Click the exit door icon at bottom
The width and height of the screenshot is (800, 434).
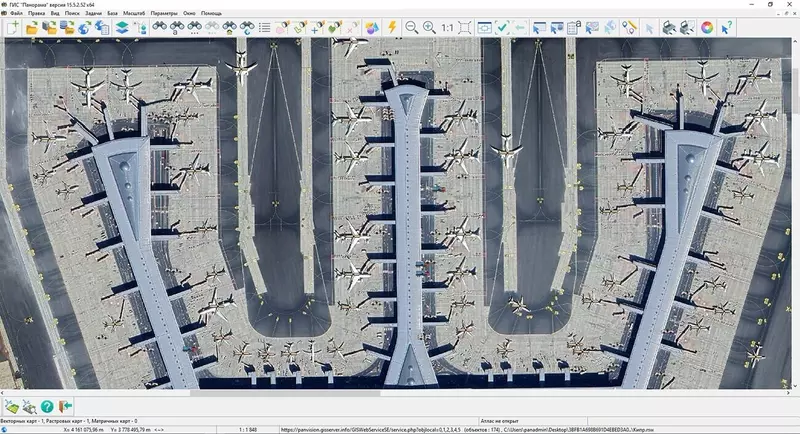[66, 406]
